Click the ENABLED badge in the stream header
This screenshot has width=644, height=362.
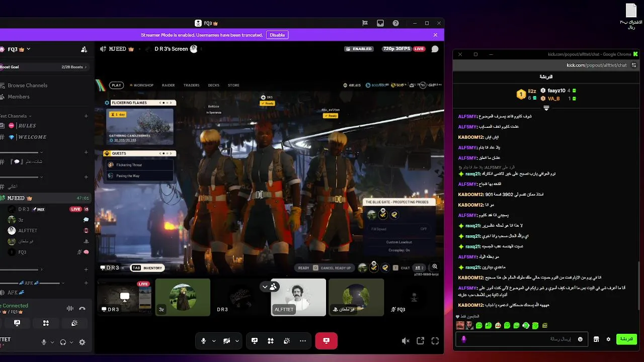(360, 49)
